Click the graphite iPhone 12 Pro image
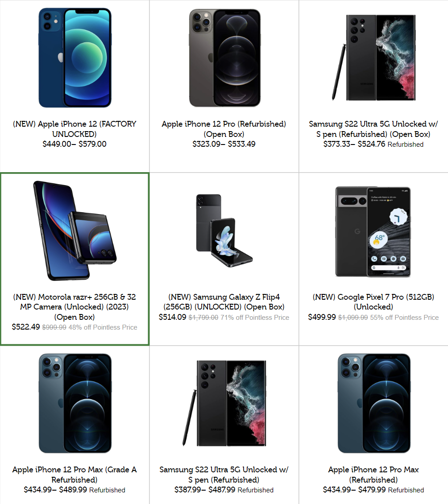Image resolution: width=448 pixels, height=504 pixels. tap(224, 58)
